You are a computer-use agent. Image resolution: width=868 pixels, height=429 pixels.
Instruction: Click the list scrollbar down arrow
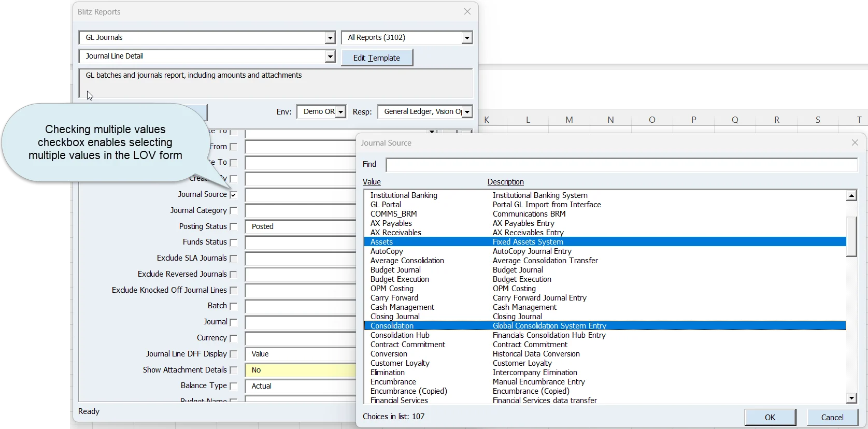click(851, 398)
